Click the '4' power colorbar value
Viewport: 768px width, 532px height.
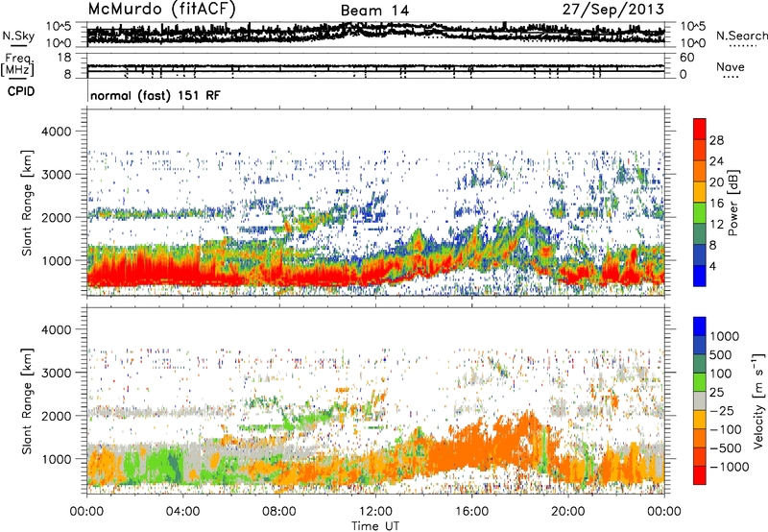(712, 266)
